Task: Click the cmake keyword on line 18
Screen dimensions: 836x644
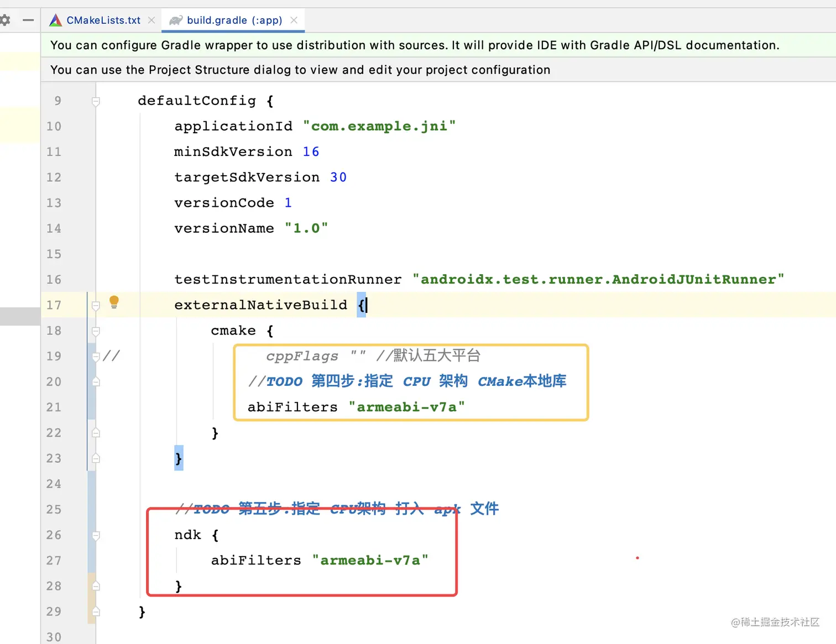Action: tap(233, 331)
